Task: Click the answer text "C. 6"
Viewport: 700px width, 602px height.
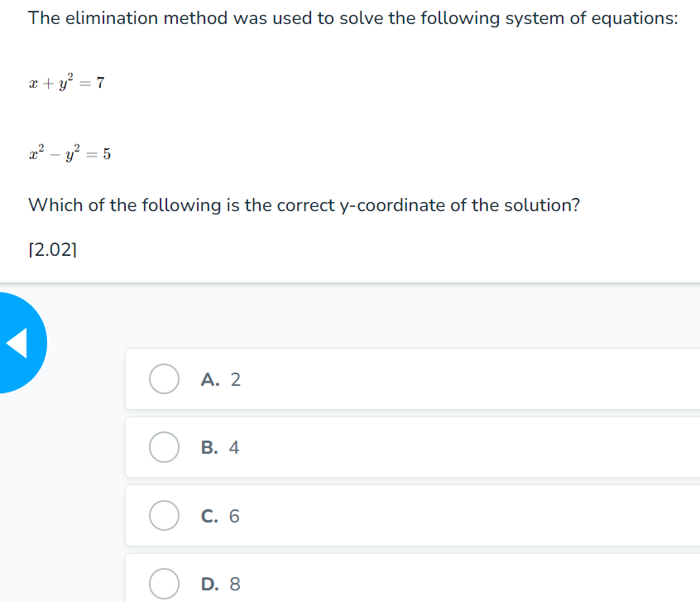Action: point(220,517)
